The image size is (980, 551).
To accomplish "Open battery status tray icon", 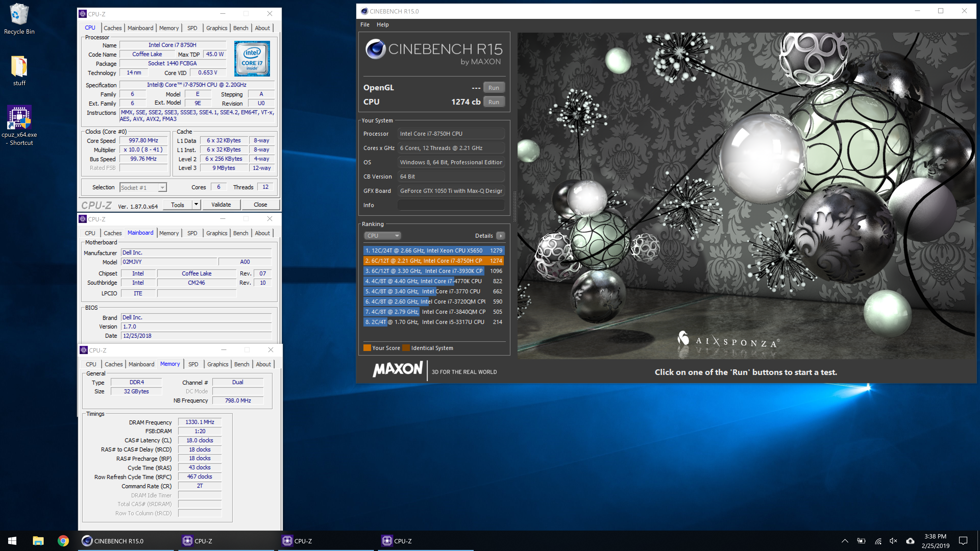I will pyautogui.click(x=861, y=541).
